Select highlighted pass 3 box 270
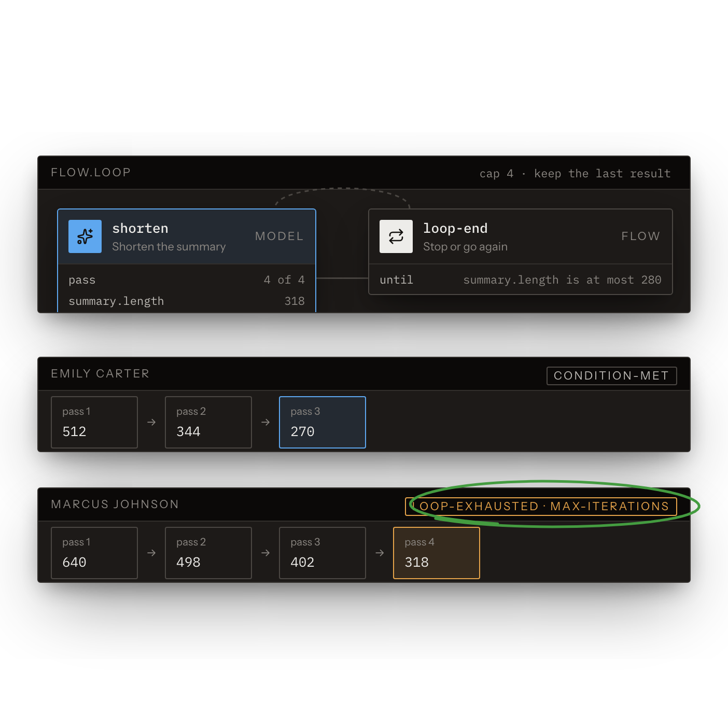The width and height of the screenshot is (728, 728). (323, 422)
